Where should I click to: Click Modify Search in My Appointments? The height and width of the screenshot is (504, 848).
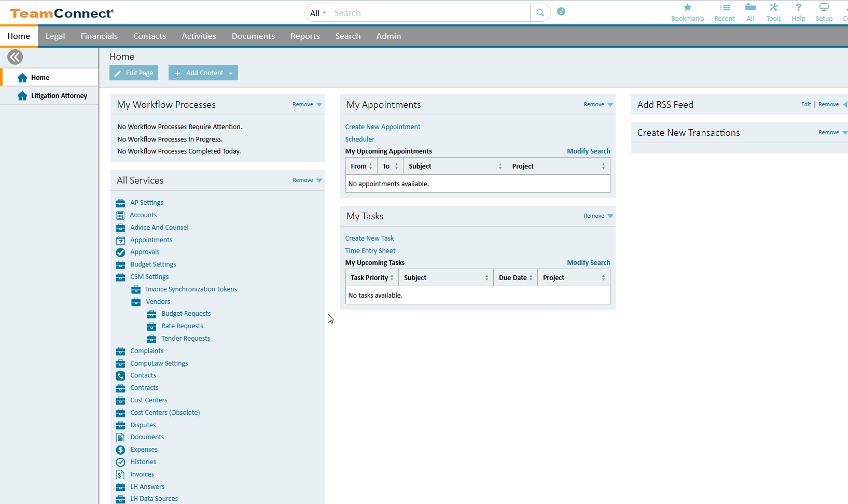coord(588,151)
